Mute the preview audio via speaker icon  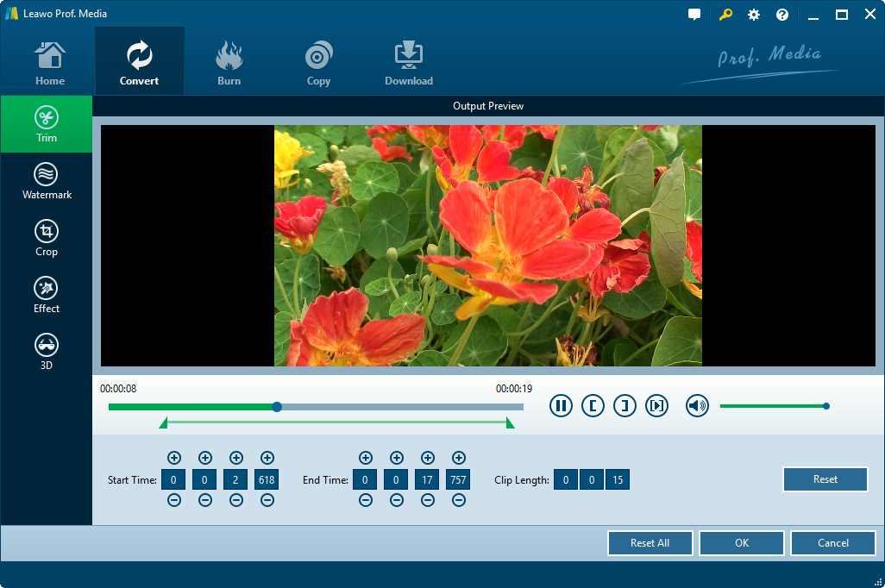697,405
